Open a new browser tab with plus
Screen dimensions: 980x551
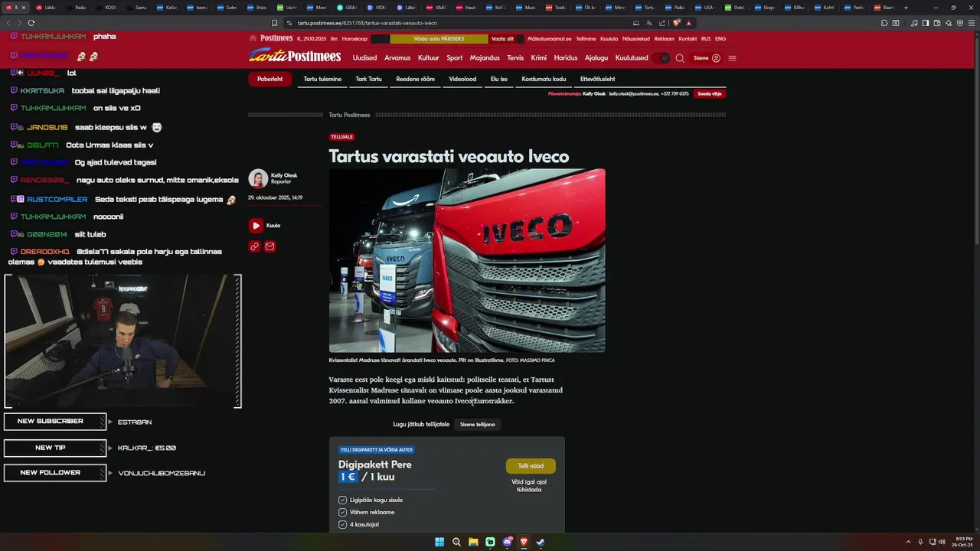906,7
